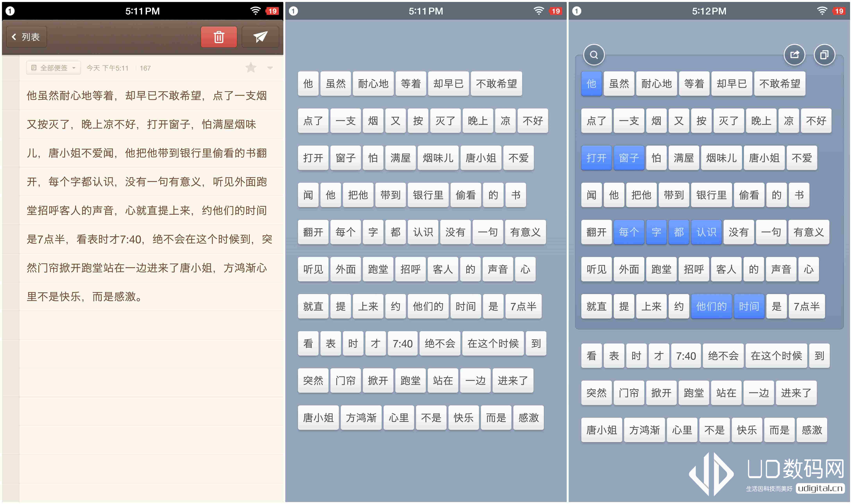Select the 晚上 chip in right panel

click(x=761, y=121)
